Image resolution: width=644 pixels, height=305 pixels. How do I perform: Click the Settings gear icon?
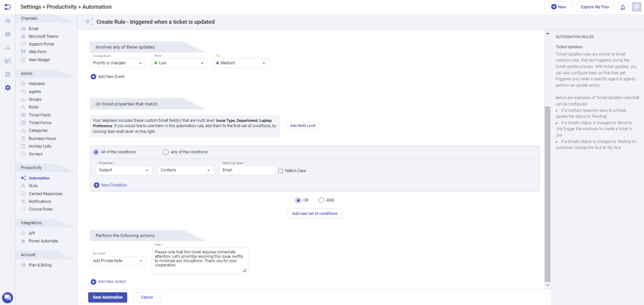pyautogui.click(x=7, y=88)
